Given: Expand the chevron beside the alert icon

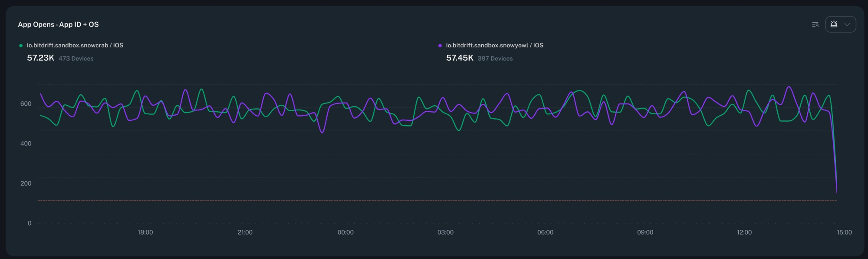Looking at the screenshot, I should pos(847,24).
